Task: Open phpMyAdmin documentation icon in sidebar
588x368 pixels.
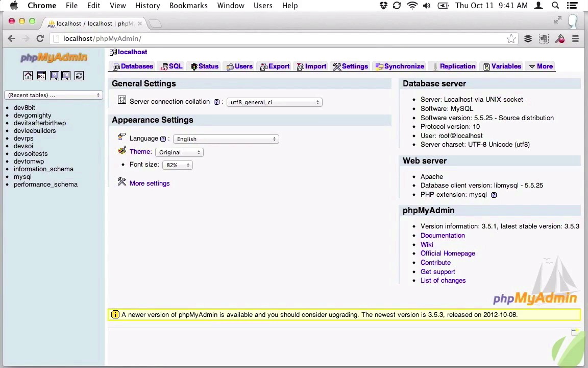Action: 55,76
